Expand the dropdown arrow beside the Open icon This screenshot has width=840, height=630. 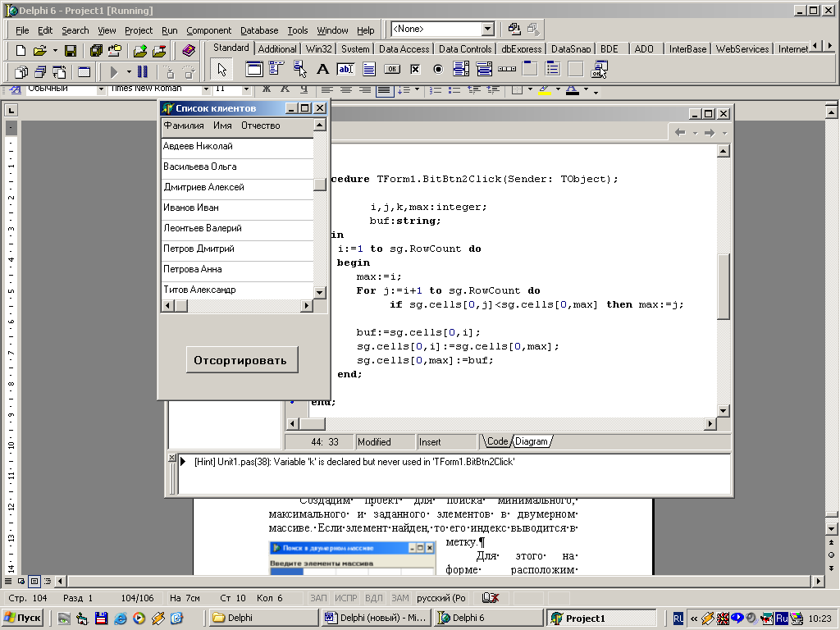click(x=55, y=51)
